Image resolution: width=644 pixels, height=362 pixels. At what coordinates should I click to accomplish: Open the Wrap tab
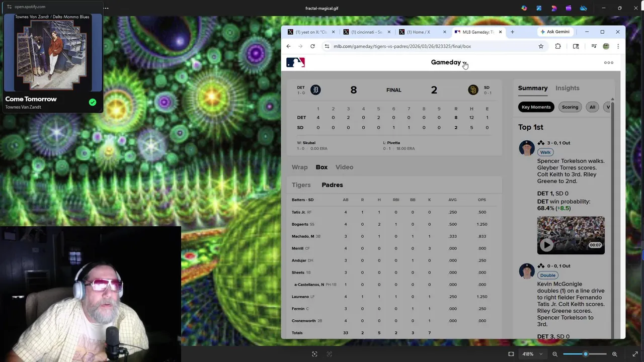(x=299, y=167)
